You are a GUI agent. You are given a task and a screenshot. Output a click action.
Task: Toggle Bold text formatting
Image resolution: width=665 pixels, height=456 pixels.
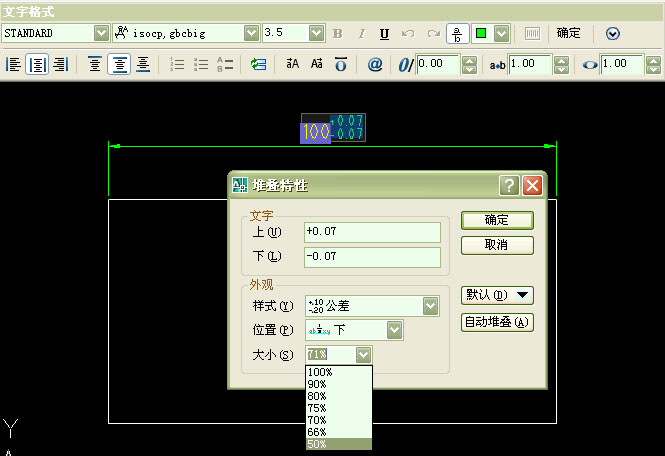[x=338, y=34]
